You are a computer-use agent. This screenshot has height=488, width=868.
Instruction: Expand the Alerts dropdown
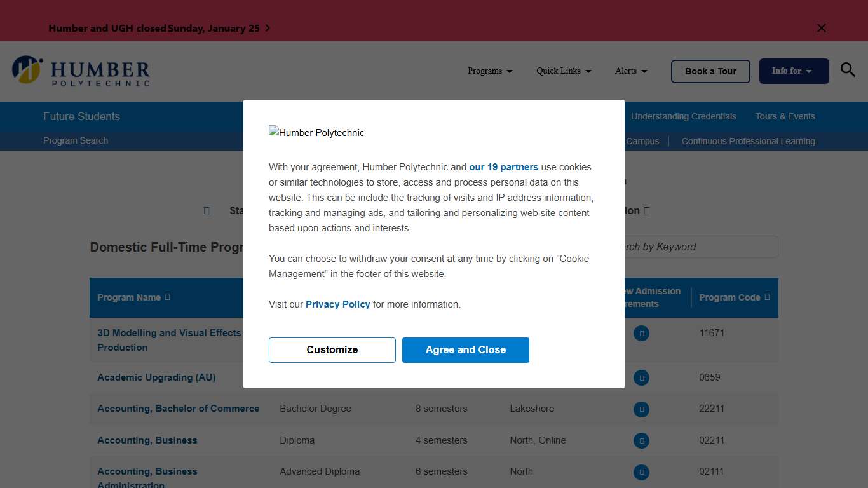[631, 71]
